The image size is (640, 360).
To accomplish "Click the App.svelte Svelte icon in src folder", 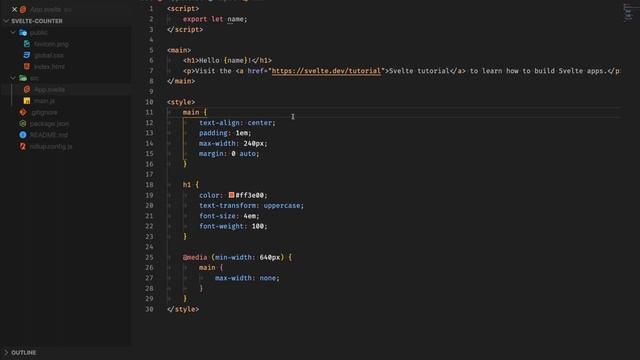I will [27, 89].
